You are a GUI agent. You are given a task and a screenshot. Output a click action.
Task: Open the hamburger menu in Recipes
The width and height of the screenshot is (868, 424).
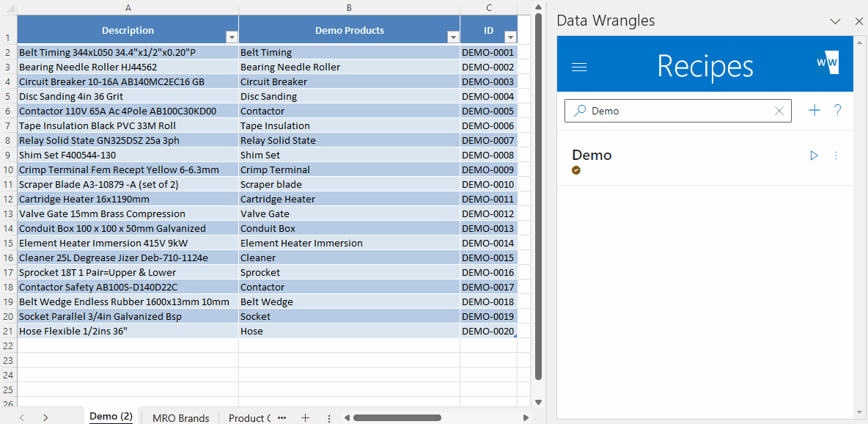579,67
